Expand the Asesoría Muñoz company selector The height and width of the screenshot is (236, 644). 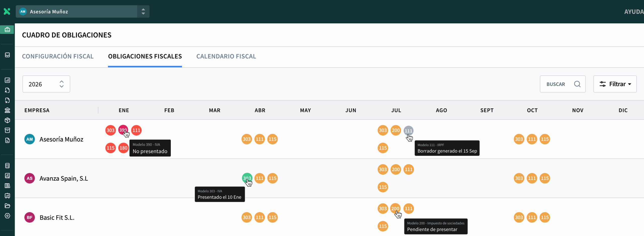[143, 12]
